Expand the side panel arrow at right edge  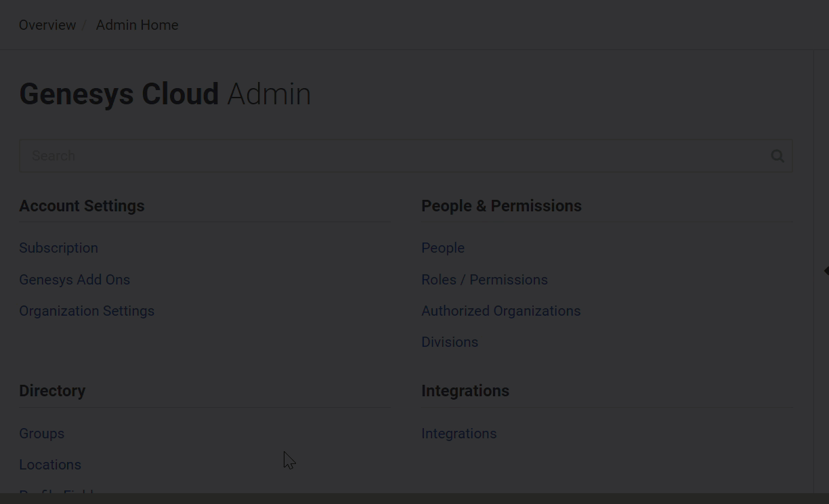click(826, 271)
